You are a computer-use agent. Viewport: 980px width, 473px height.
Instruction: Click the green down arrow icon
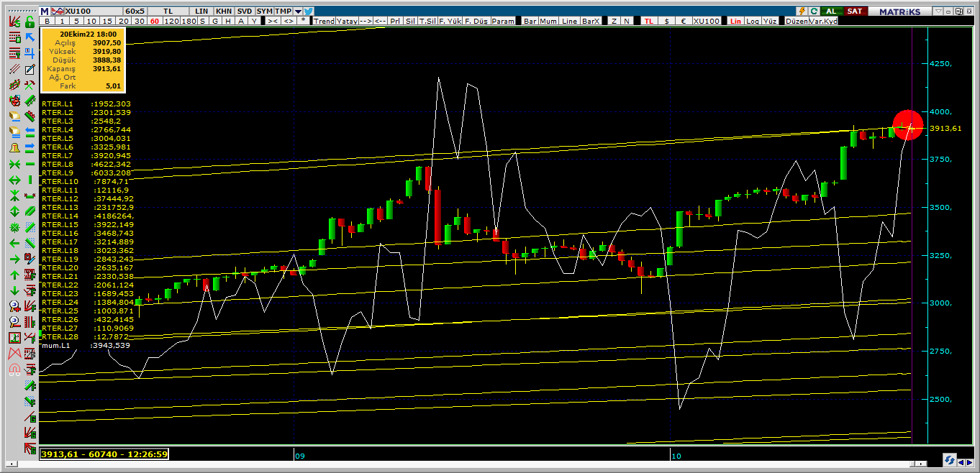click(x=14, y=290)
